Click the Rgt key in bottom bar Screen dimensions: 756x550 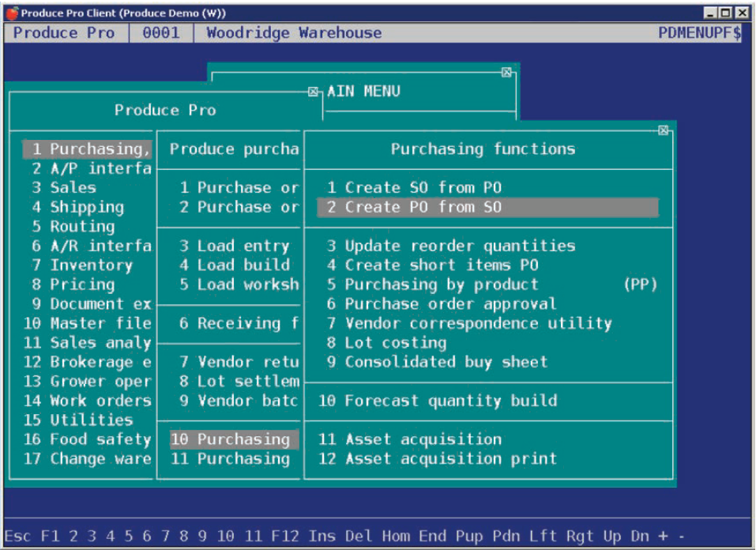(x=580, y=536)
